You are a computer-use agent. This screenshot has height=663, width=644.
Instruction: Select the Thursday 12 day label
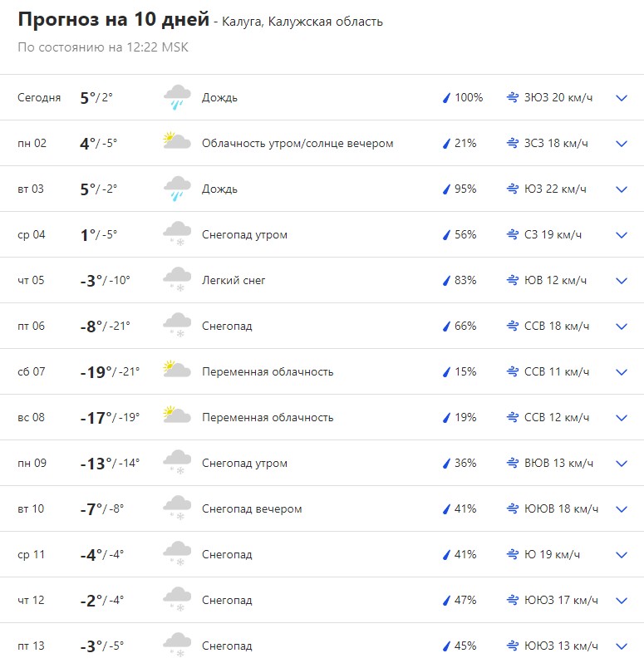point(32,601)
